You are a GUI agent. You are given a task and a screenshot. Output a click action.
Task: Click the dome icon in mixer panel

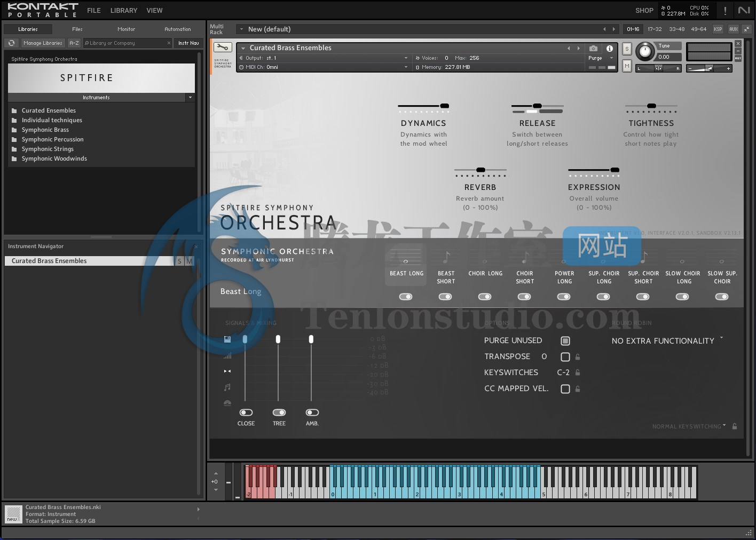(227, 403)
